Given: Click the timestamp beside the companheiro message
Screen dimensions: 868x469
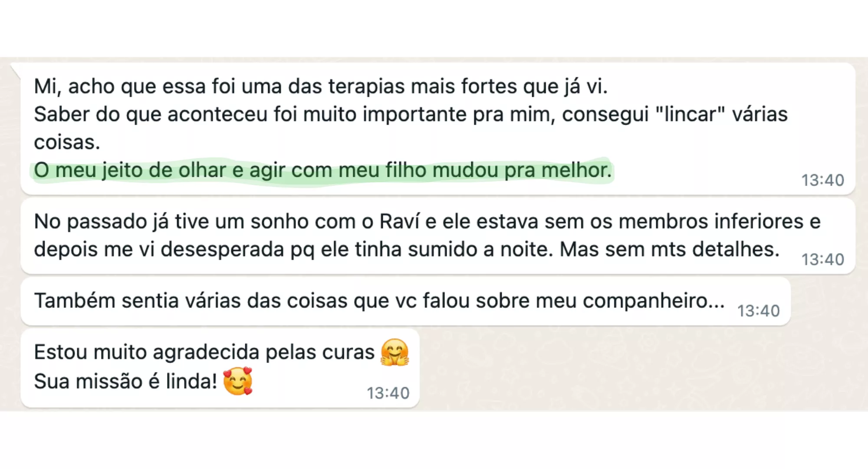Looking at the screenshot, I should click(x=759, y=311).
